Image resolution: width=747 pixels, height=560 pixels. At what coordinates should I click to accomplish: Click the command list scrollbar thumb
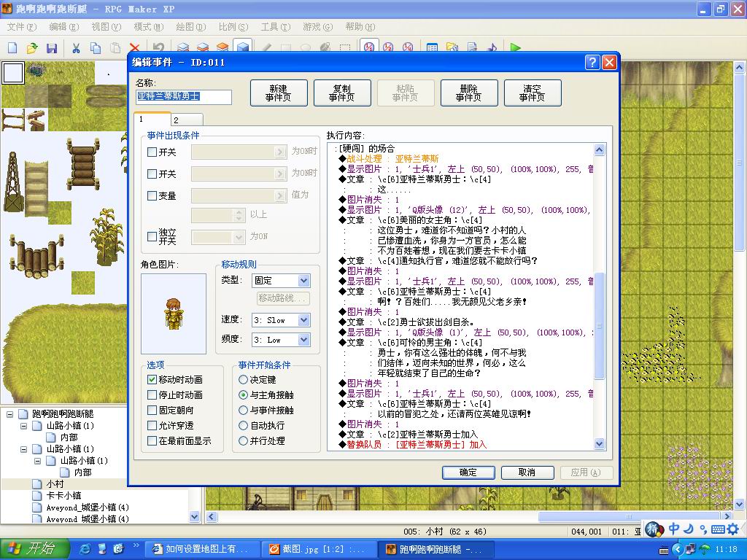click(600, 326)
